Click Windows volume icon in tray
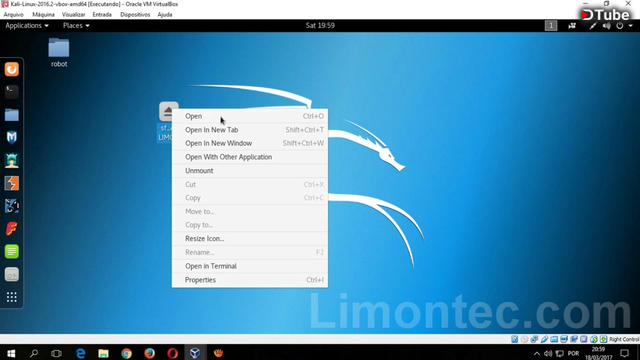Screen dimensions: 640x360 [548, 353]
